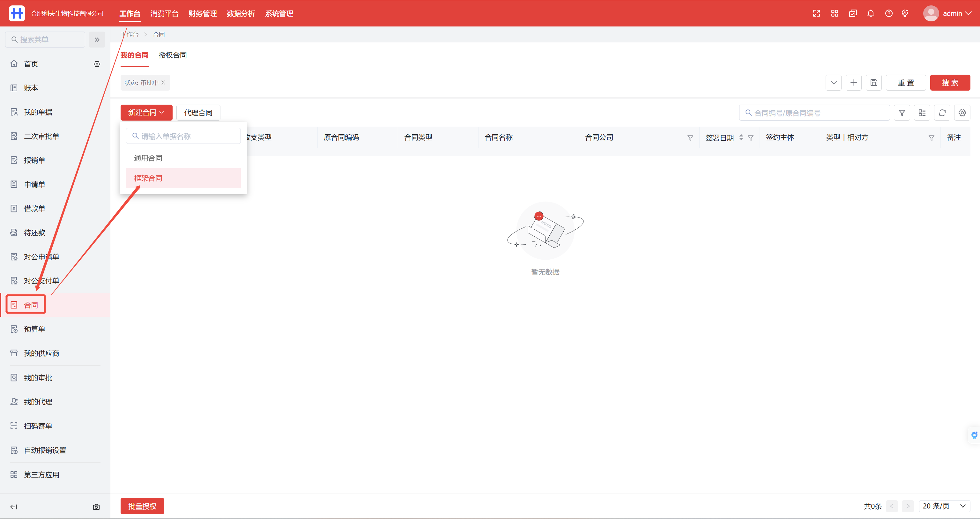Switch to the 授权合同 tab
The image size is (980, 519).
[x=173, y=55]
